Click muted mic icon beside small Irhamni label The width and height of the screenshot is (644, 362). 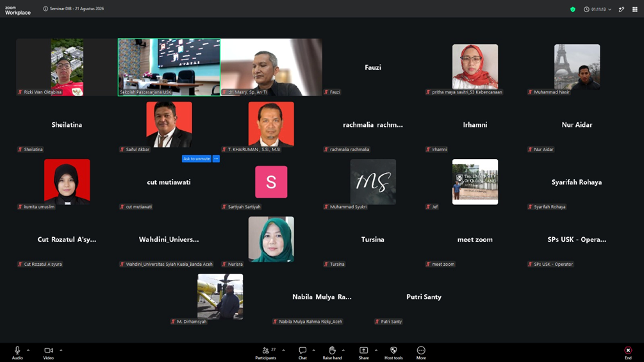(428, 149)
